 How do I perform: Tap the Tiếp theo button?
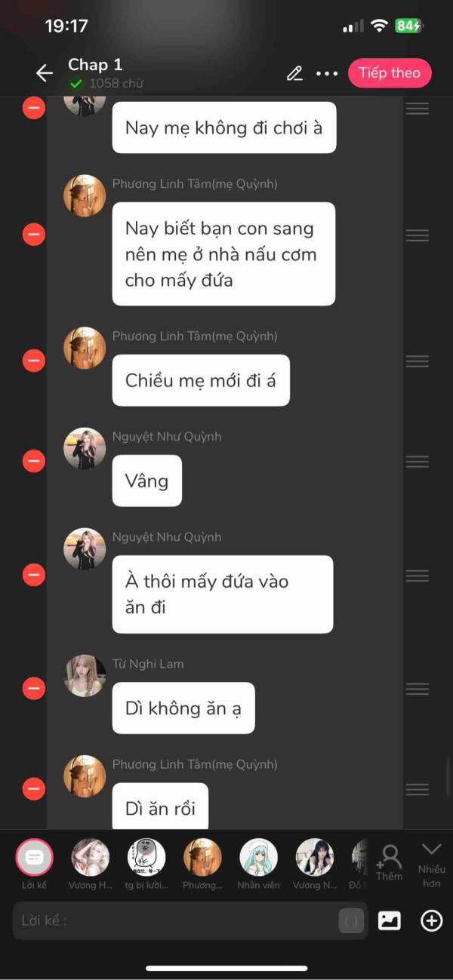390,73
